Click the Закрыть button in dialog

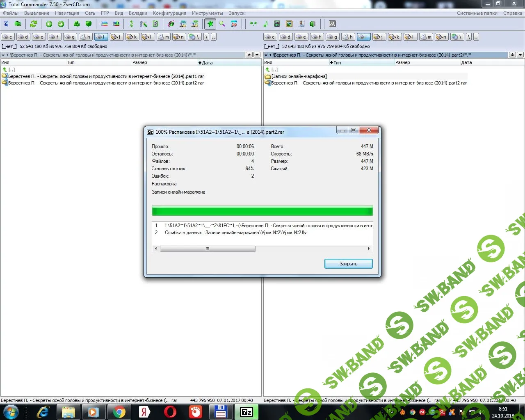pos(348,264)
